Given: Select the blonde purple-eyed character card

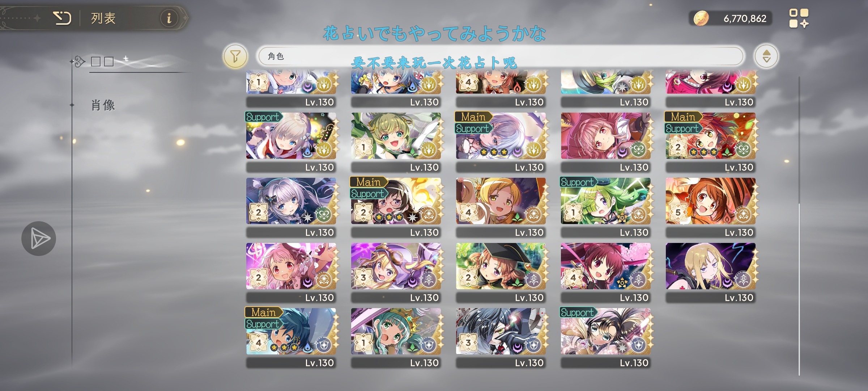Looking at the screenshot, I should pyautogui.click(x=710, y=273).
